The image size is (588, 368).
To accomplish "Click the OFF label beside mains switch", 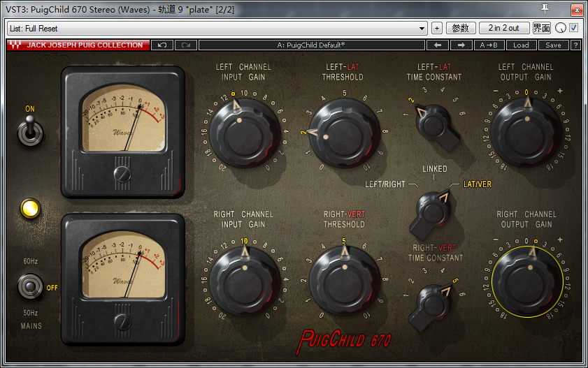I will pyautogui.click(x=52, y=288).
